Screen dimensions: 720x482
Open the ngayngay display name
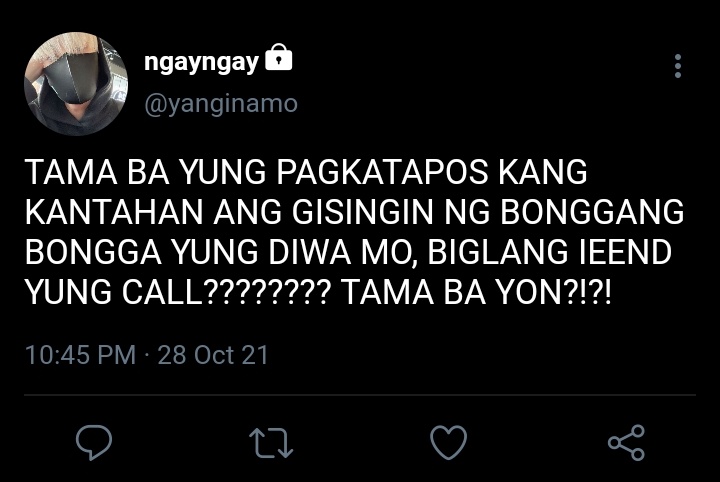pos(202,62)
